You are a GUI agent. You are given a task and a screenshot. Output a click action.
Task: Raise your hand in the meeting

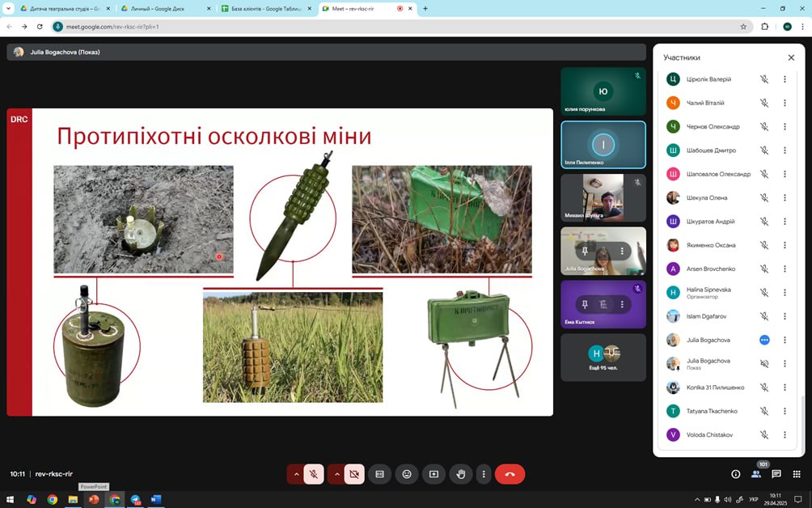click(x=461, y=474)
